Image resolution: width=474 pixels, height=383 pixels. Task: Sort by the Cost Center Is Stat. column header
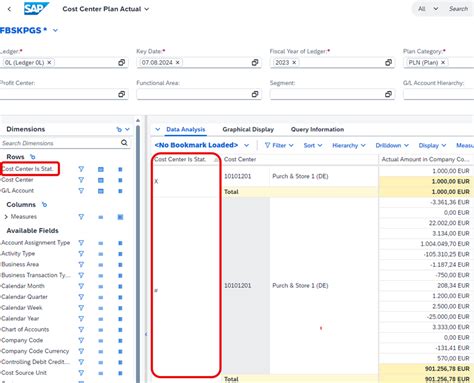[186, 159]
